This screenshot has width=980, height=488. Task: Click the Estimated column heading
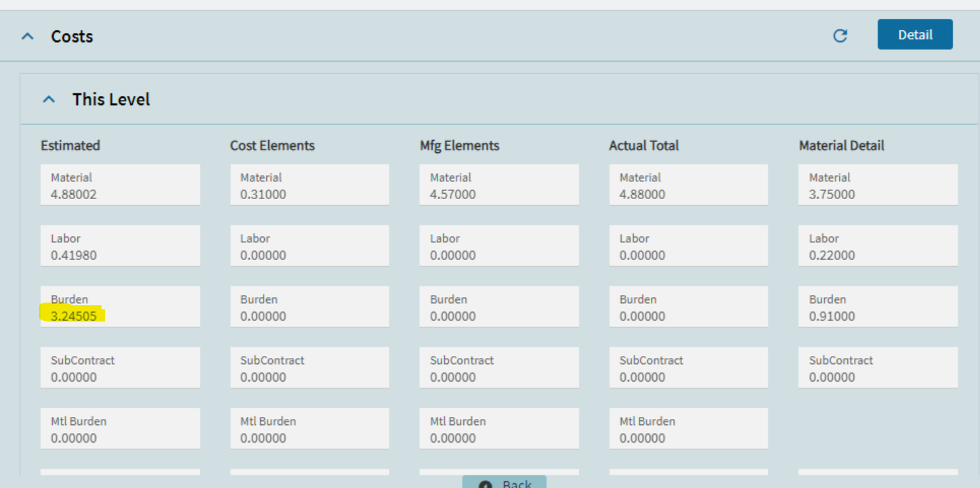click(x=70, y=146)
